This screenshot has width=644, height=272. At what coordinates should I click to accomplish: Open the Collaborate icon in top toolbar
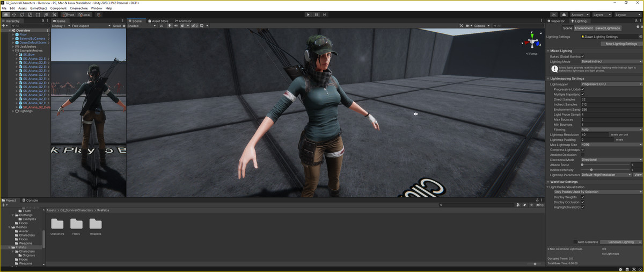tap(554, 15)
